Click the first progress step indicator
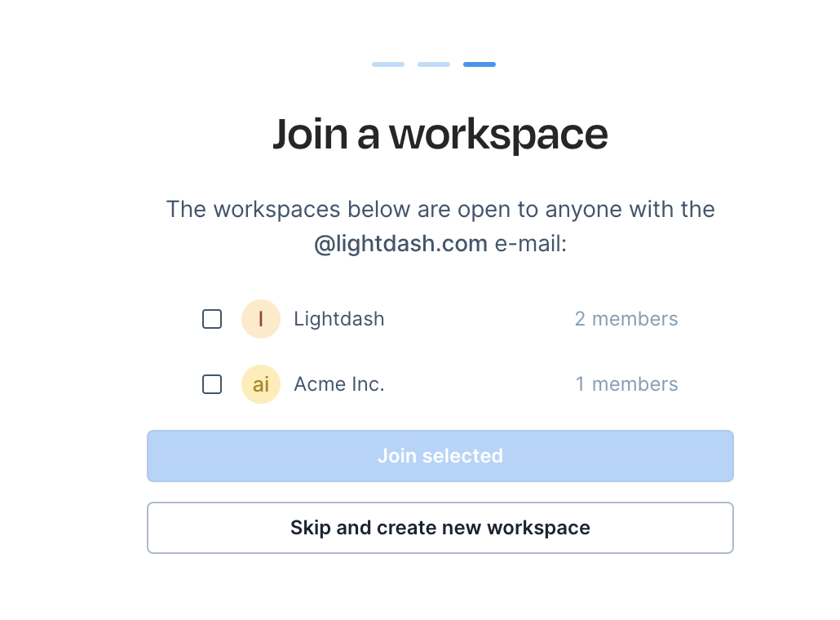Image resolution: width=840 pixels, height=620 pixels. tap(387, 64)
